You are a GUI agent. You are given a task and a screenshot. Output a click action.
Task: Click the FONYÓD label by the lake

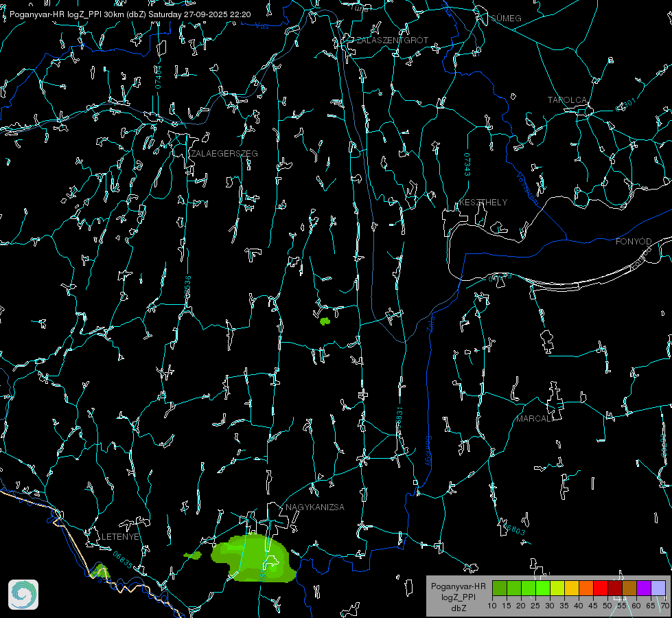click(x=634, y=242)
